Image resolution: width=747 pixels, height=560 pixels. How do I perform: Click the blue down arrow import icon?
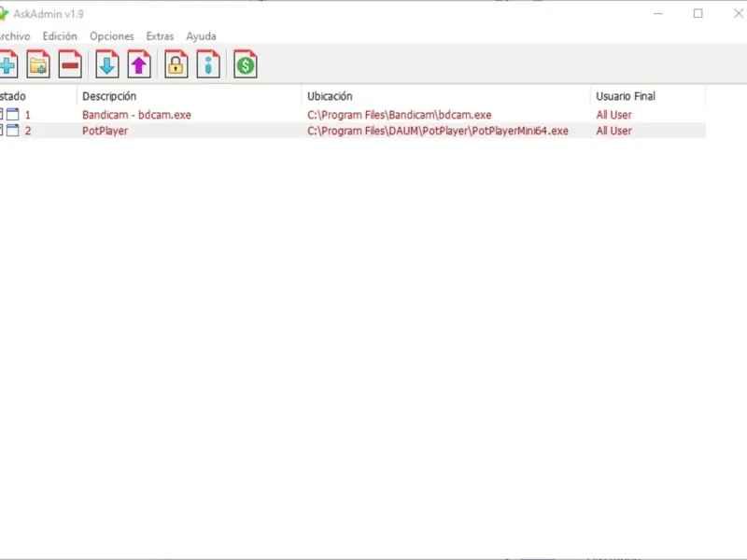pos(107,64)
